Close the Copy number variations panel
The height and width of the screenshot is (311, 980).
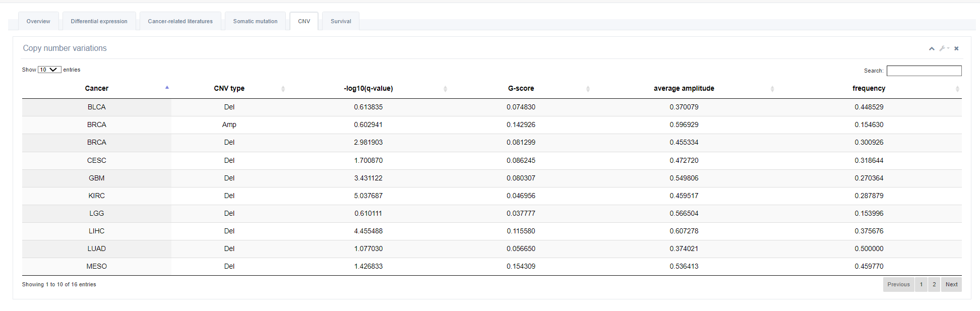[956, 48]
